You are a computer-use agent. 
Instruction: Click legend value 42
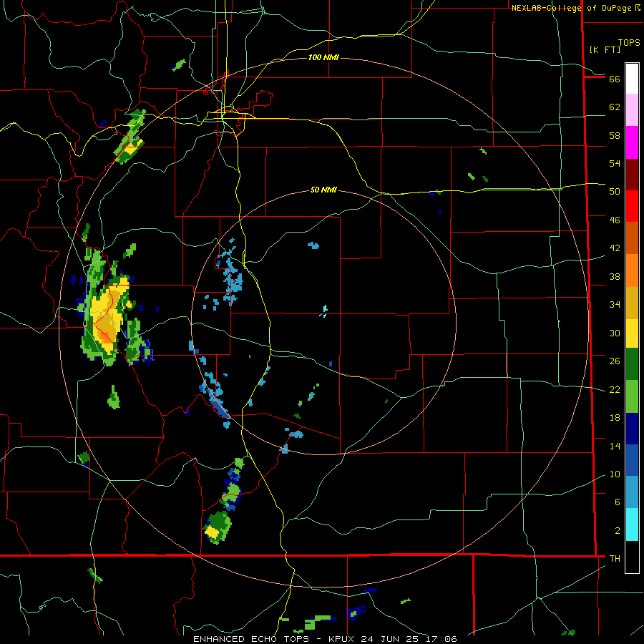click(615, 248)
